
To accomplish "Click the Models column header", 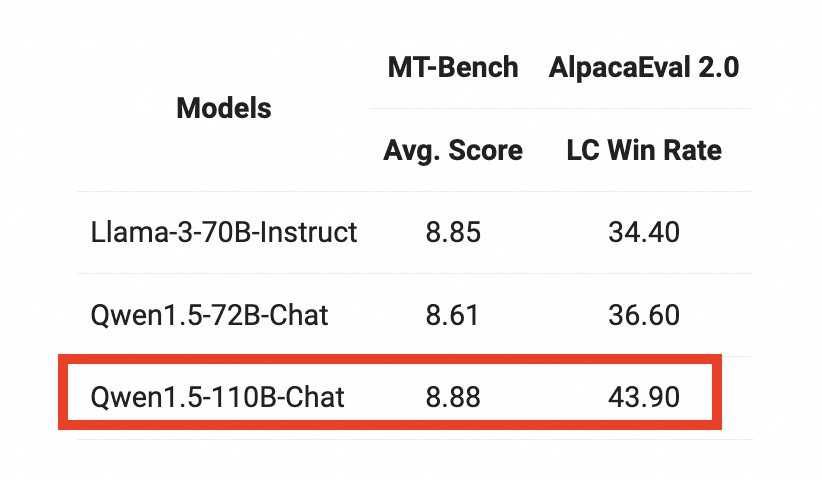I will tap(223, 108).
